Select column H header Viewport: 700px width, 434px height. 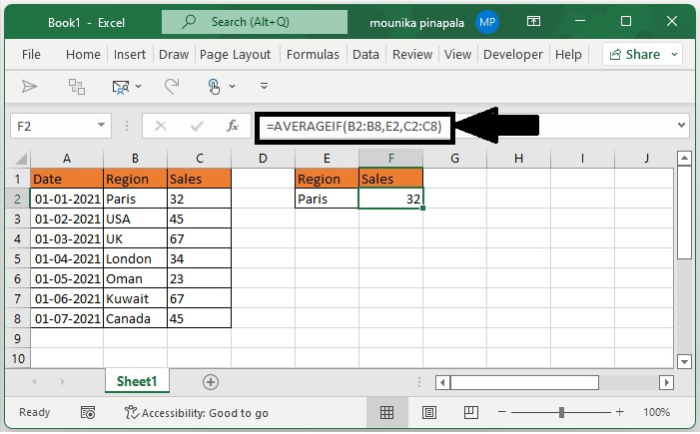(x=518, y=158)
